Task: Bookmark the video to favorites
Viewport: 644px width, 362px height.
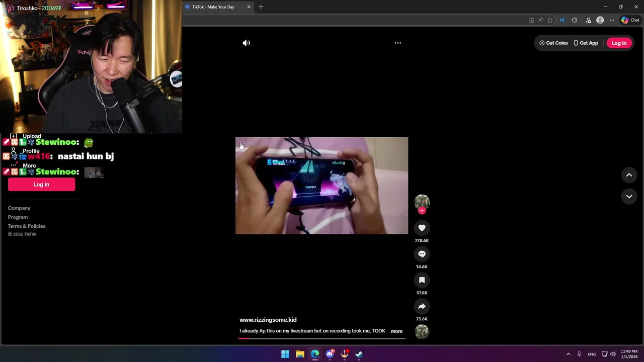Action: (x=422, y=280)
